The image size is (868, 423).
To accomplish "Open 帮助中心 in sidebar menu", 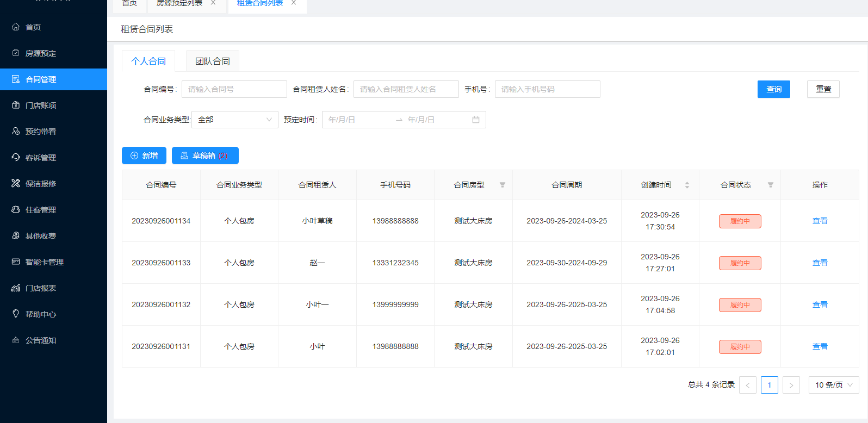I will click(53, 314).
